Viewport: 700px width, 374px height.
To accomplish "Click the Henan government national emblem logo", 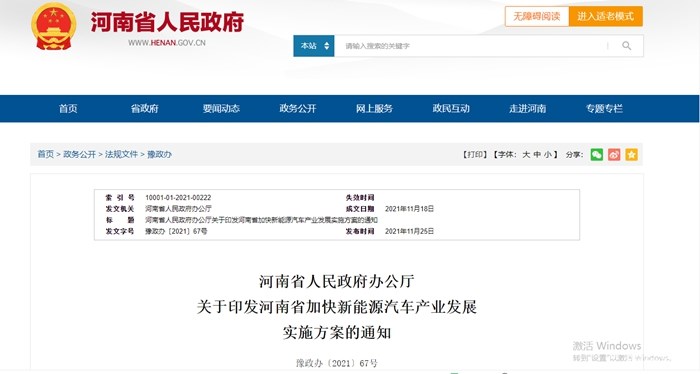I will (54, 26).
